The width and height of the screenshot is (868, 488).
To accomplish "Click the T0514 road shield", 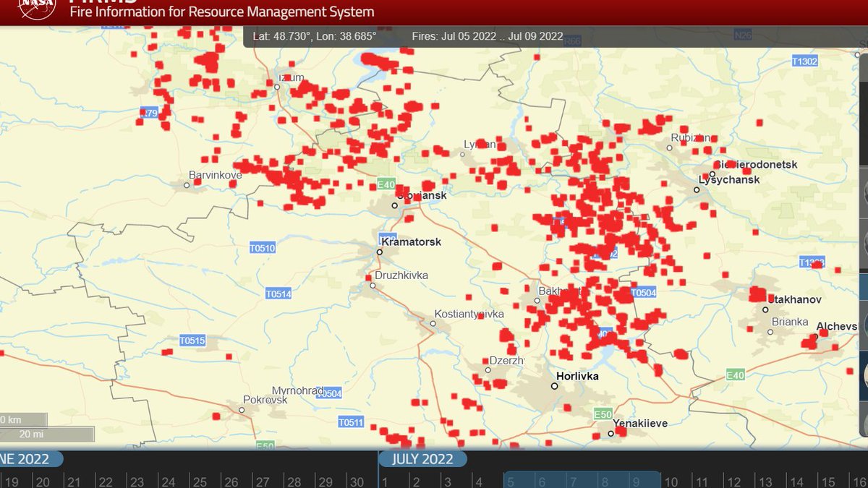I will (x=278, y=294).
